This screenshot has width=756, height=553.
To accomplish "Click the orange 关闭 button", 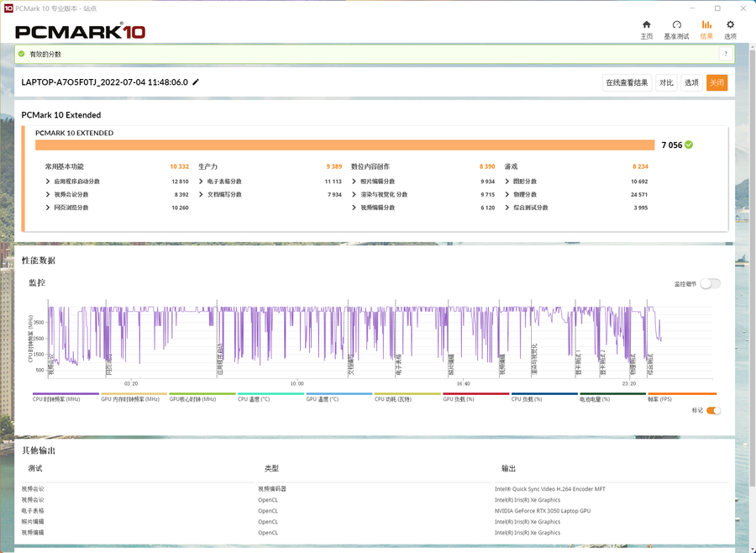I will tap(717, 82).
